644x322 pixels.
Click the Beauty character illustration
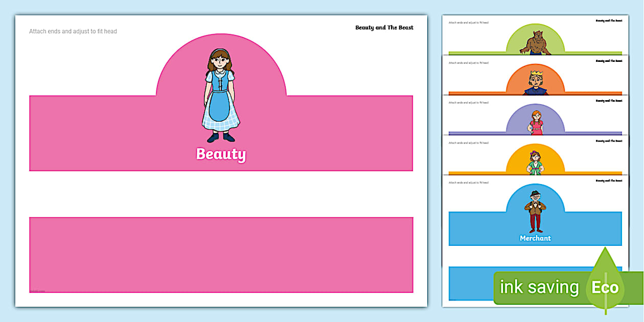point(220,96)
